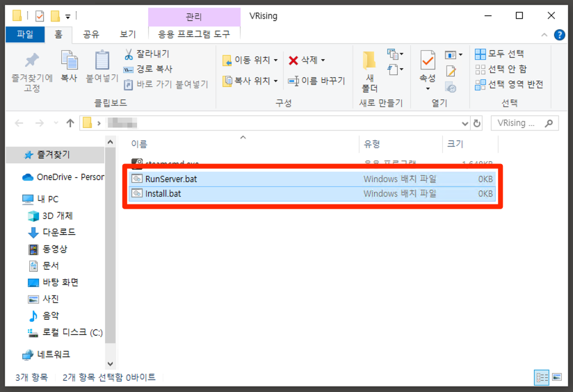Click the quick access New folder icon in title bar
Image resolution: width=573 pixels, height=392 pixels.
[x=55, y=16]
